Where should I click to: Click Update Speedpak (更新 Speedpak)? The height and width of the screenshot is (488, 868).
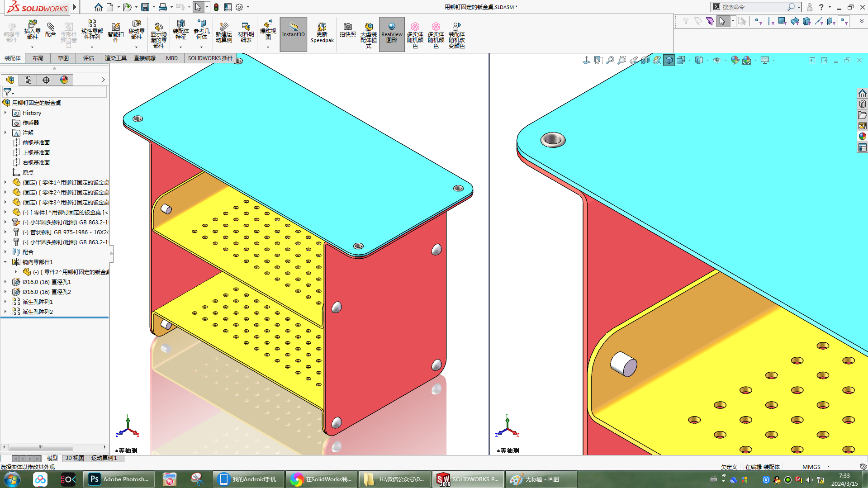click(322, 33)
